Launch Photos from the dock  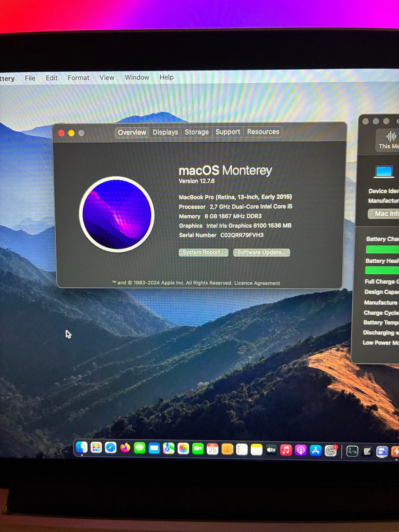[183, 449]
